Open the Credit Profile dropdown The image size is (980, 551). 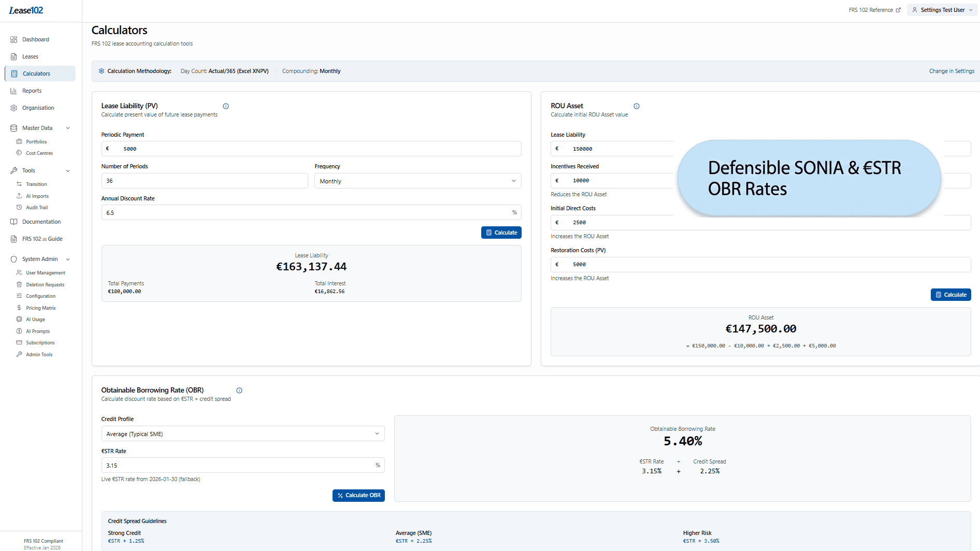click(242, 433)
